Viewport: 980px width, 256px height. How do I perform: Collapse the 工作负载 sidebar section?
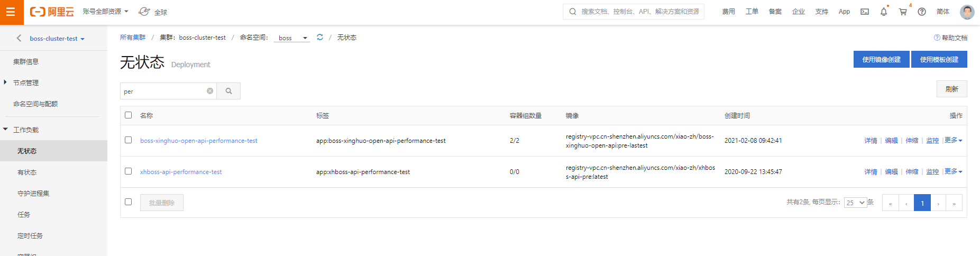(5, 129)
